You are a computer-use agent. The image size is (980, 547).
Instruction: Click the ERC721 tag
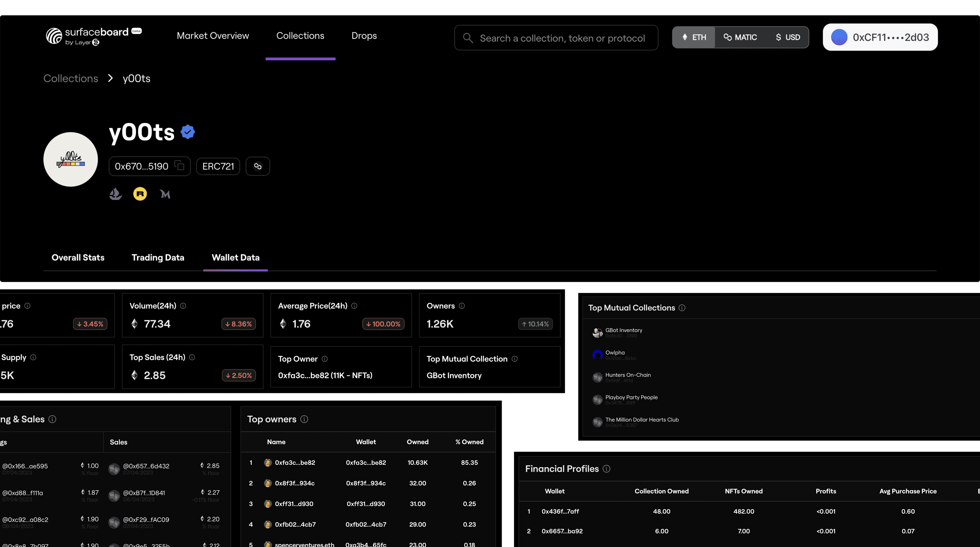pos(218,166)
